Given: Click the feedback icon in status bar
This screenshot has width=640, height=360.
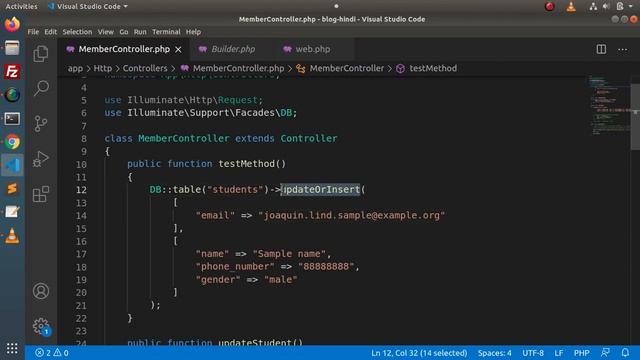Looking at the screenshot, I should [x=605, y=353].
